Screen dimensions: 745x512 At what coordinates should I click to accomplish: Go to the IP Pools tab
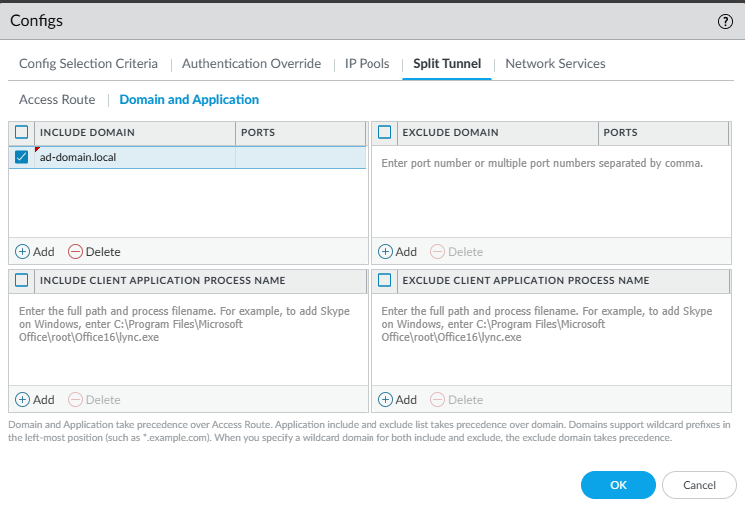click(x=367, y=64)
